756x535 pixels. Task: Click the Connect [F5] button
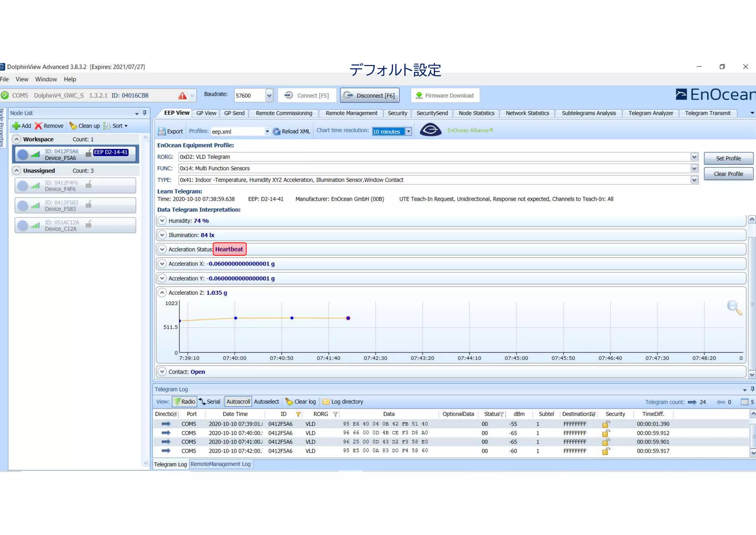point(307,96)
